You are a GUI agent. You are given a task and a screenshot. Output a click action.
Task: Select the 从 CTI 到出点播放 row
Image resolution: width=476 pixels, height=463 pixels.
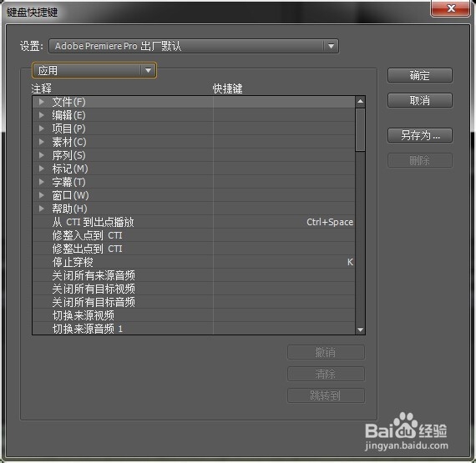[194, 222]
